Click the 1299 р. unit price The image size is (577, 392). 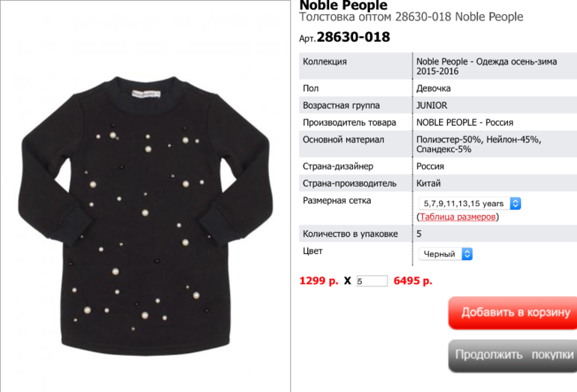pyautogui.click(x=318, y=281)
